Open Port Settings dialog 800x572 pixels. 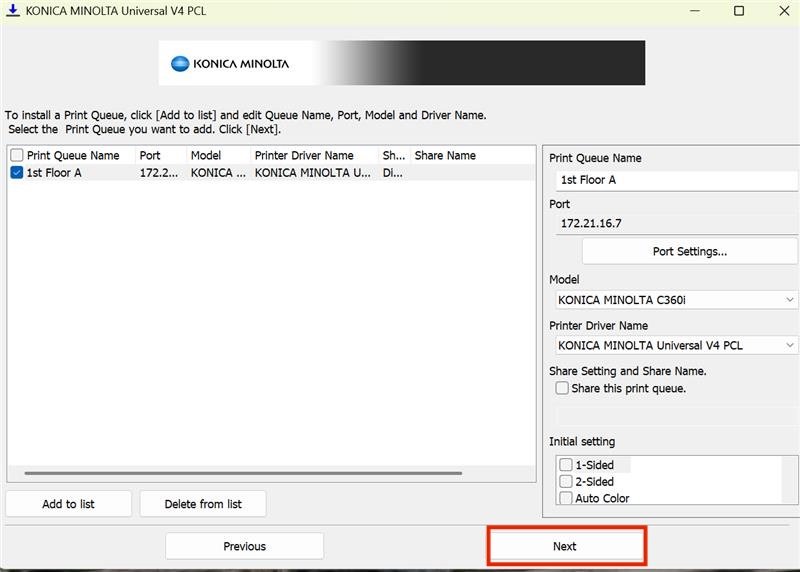tap(690, 252)
